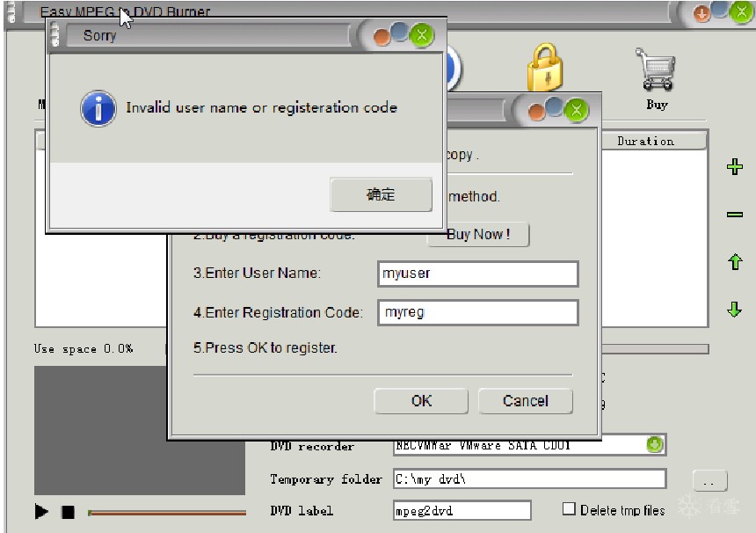Open the padlock register icon
The image size is (756, 533).
[545, 68]
